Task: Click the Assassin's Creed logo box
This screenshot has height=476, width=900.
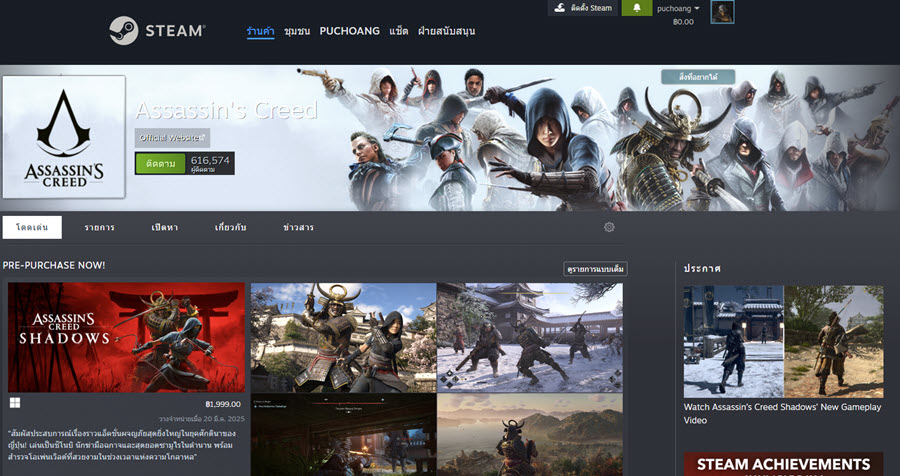Action: coord(64,137)
